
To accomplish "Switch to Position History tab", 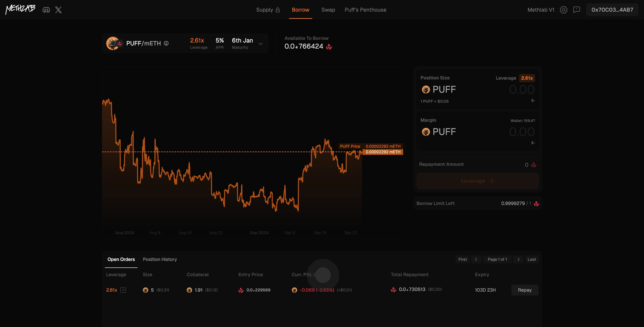I will point(160,259).
